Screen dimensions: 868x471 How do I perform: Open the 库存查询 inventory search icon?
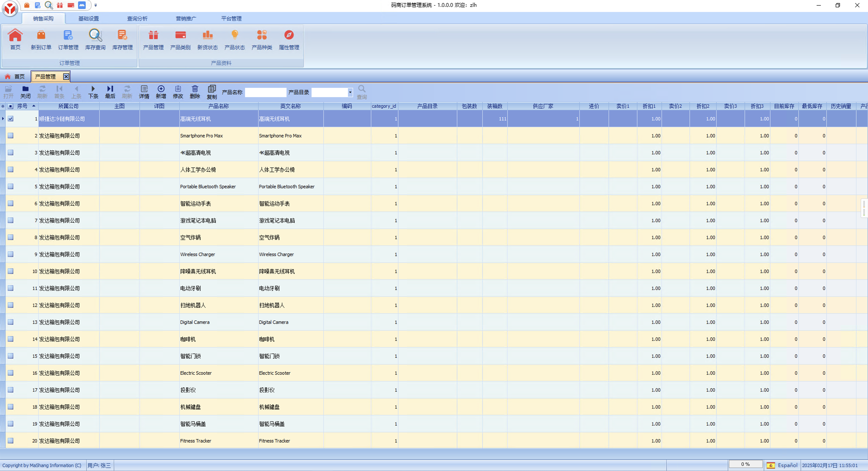click(x=95, y=39)
